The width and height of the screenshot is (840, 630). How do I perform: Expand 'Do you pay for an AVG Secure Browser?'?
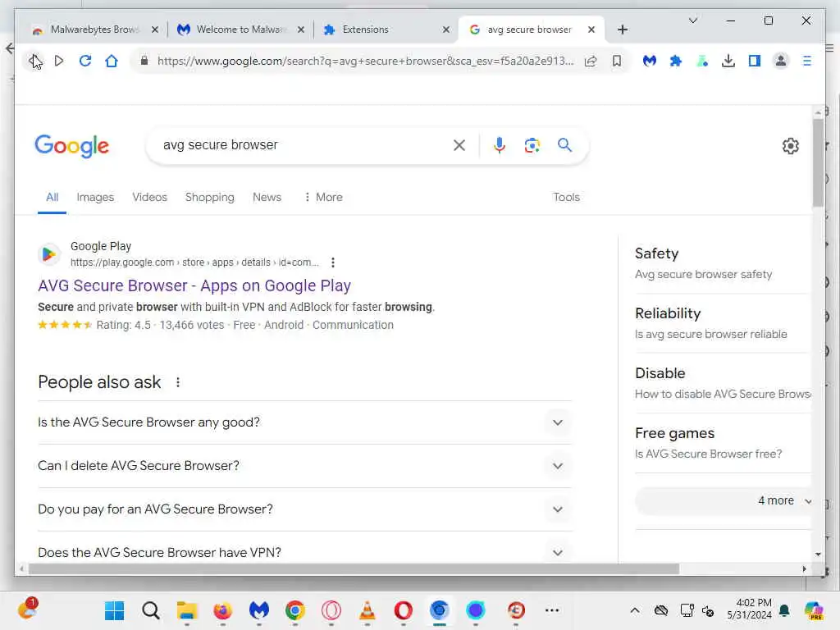(x=304, y=509)
